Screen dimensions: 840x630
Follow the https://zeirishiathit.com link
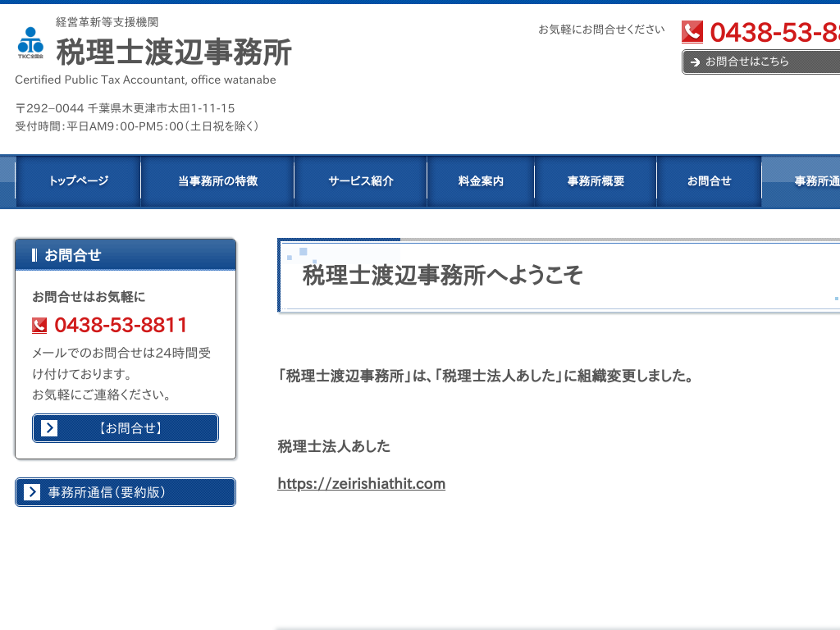[x=361, y=484]
